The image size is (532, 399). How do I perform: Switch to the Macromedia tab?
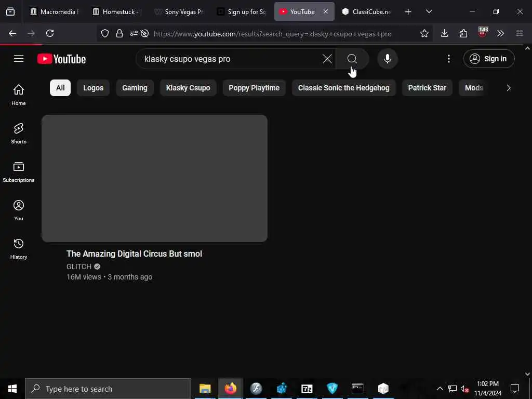point(54,11)
